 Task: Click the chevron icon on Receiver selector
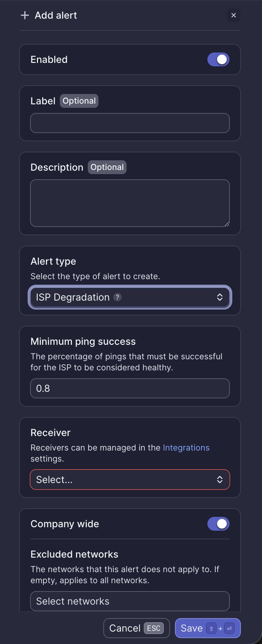[x=220, y=480]
